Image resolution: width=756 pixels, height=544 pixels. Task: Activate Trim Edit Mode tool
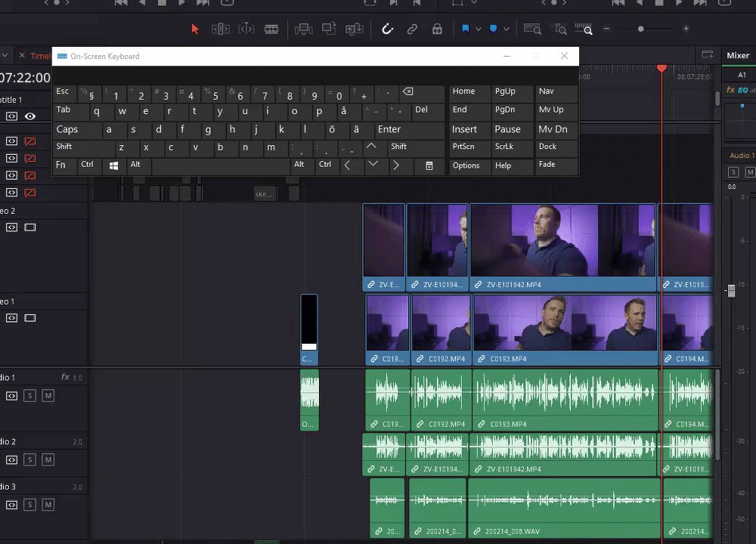[221, 29]
